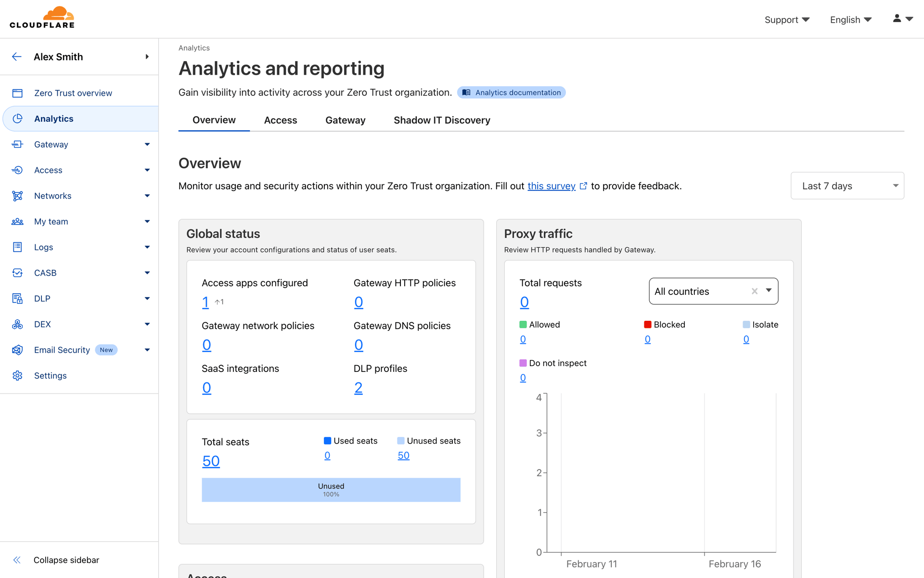Switch to the Shadow IT Discovery tab
This screenshot has height=578, width=924.
point(442,120)
